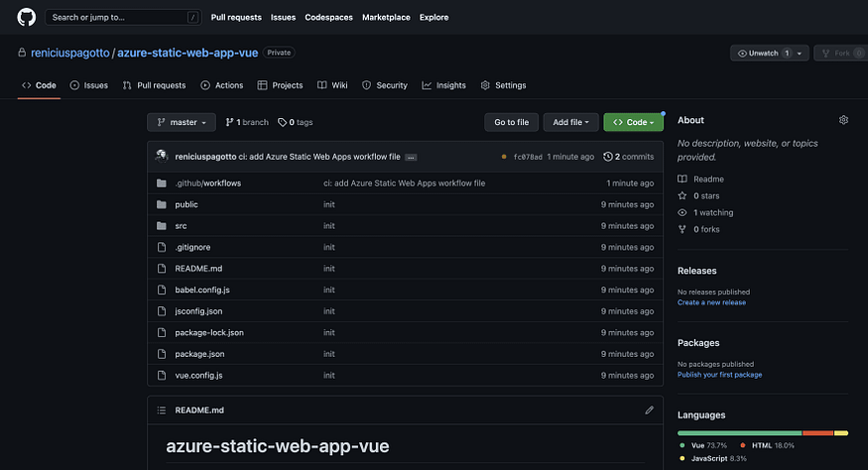Click the README.md file icon in file list
The image size is (868, 470).
click(x=161, y=269)
